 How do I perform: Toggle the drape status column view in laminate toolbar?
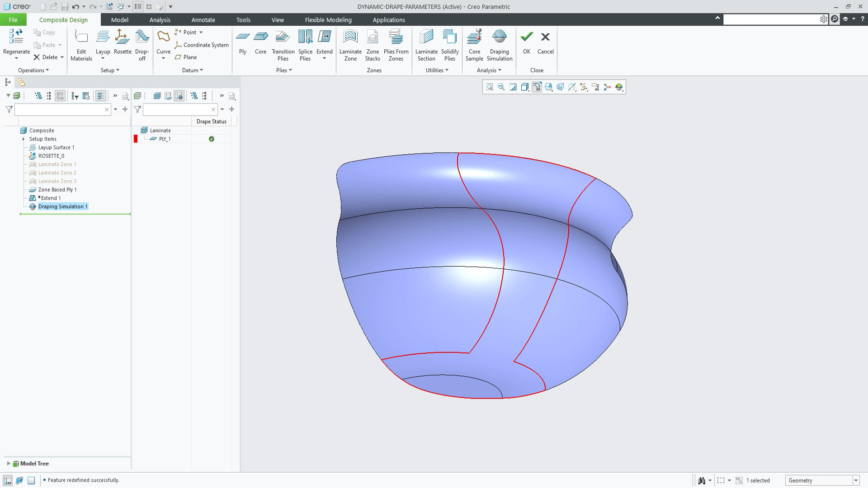coord(179,96)
